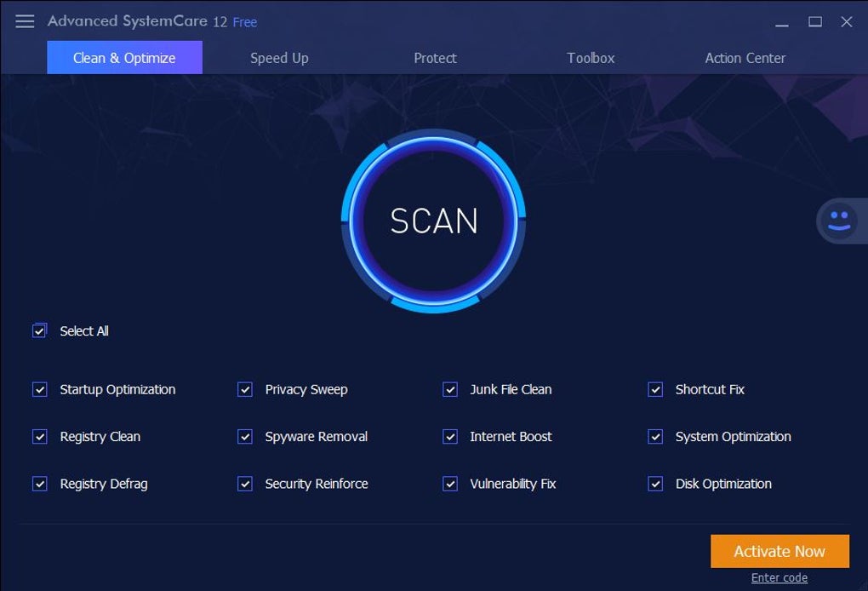
Task: Toggle the Shortcut Fix checkbox
Action: [x=655, y=389]
